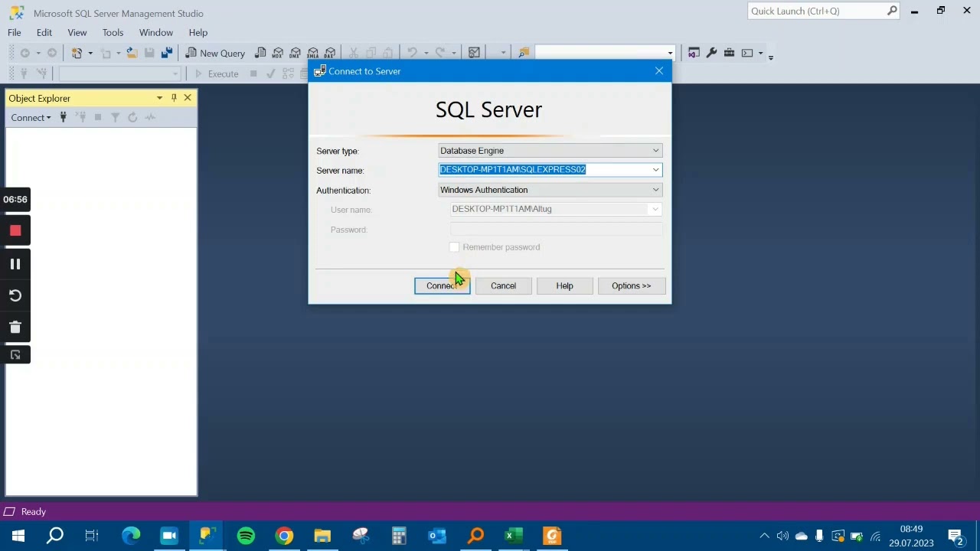
Task: Click the Find in Files icon
Action: pos(524,53)
